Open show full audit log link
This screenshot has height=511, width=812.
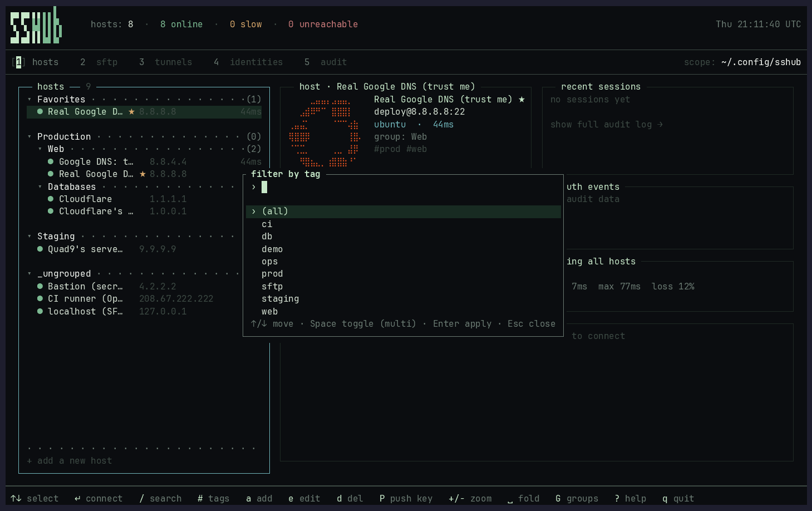click(x=607, y=125)
